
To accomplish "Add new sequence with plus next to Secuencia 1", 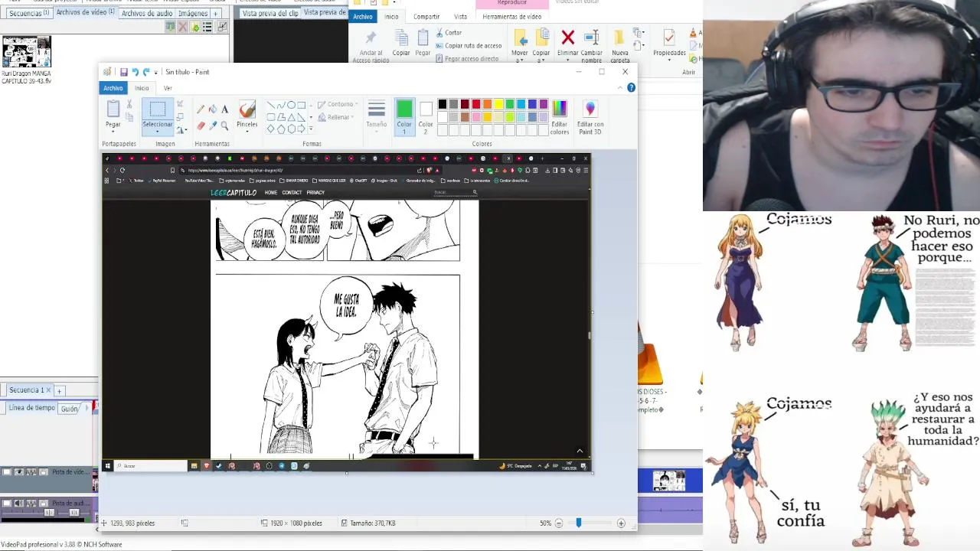I will point(59,391).
